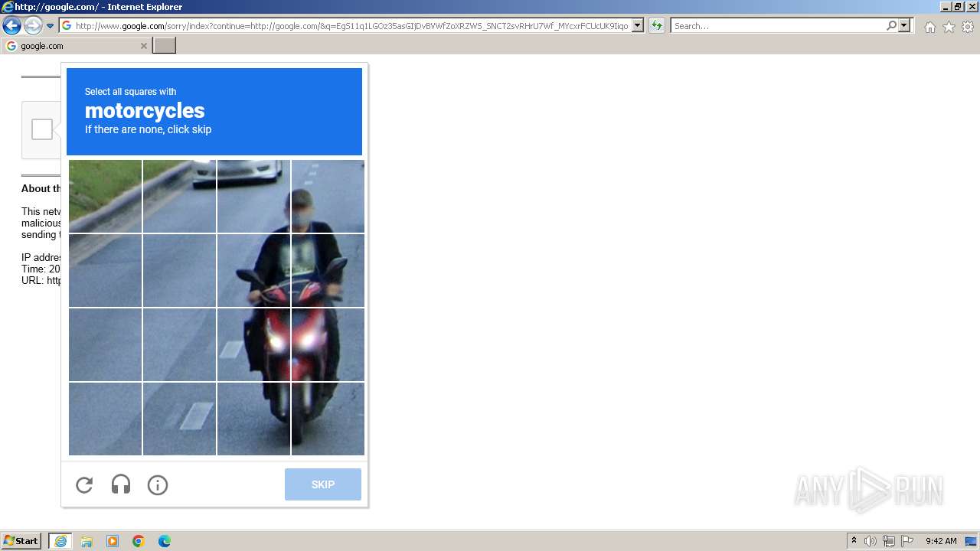Launch Microsoft Edge from the taskbar
Image resolution: width=980 pixels, height=551 pixels.
pyautogui.click(x=165, y=541)
